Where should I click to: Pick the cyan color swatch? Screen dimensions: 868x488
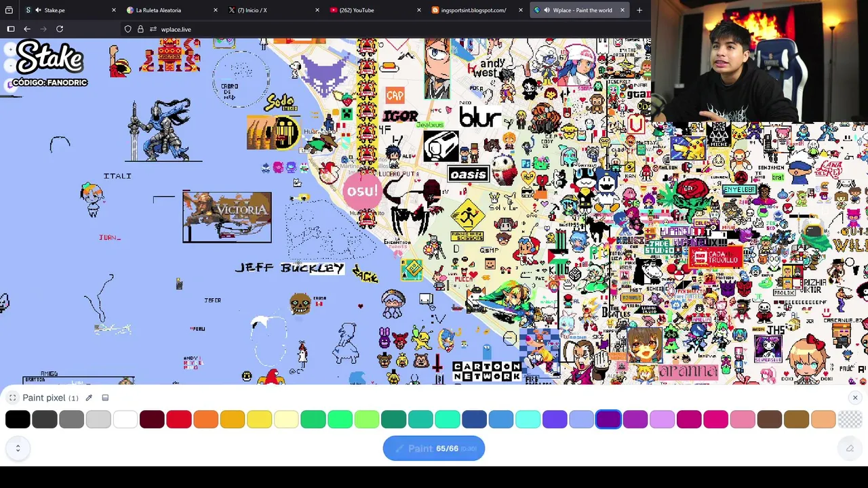pos(528,420)
